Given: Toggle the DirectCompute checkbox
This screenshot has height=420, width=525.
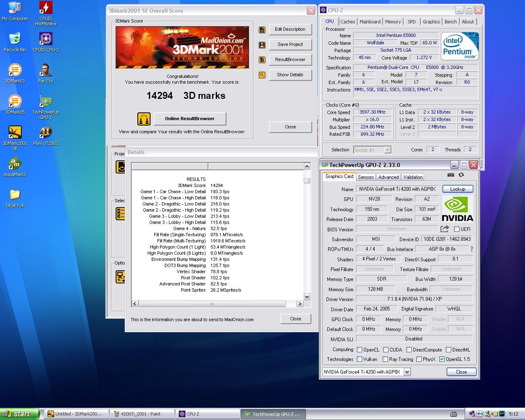Looking at the screenshot, I should pos(409,350).
